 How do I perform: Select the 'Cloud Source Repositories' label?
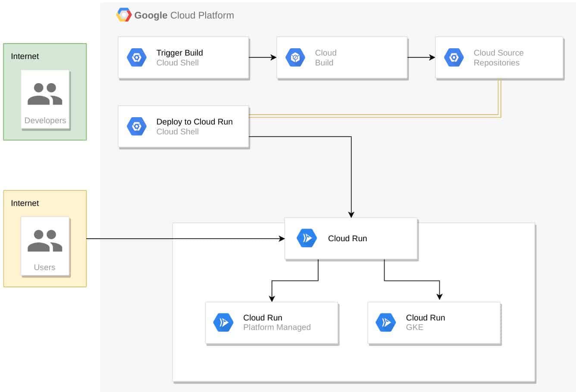498,58
